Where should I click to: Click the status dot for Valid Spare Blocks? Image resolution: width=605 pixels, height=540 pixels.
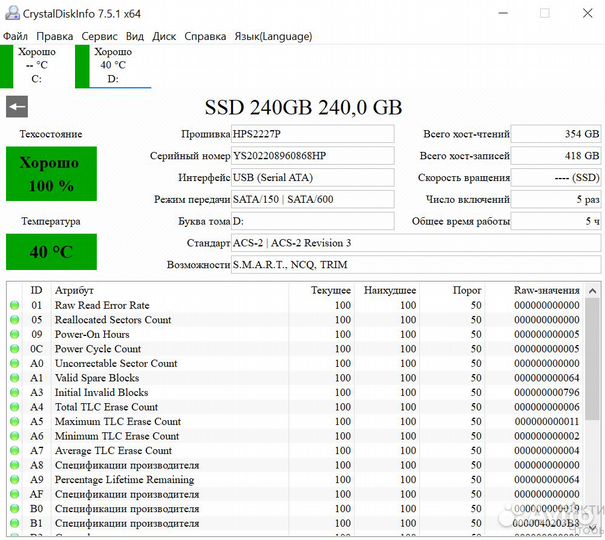[15, 378]
